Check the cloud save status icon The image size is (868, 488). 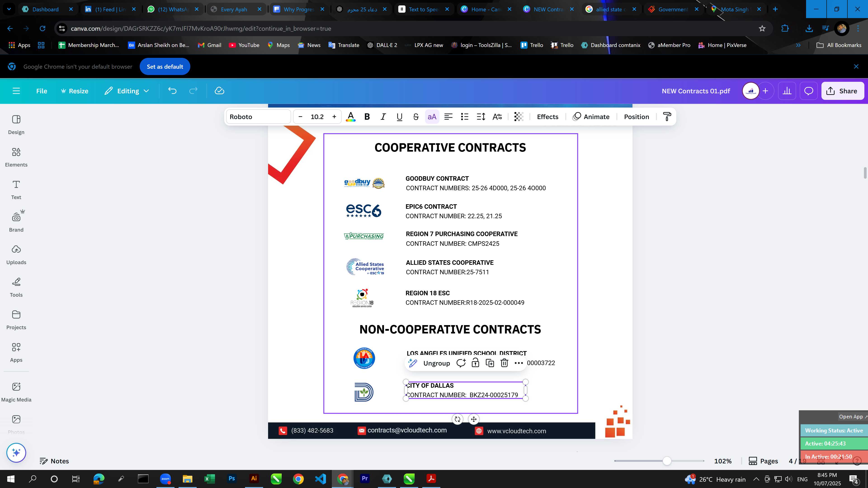[x=219, y=91]
